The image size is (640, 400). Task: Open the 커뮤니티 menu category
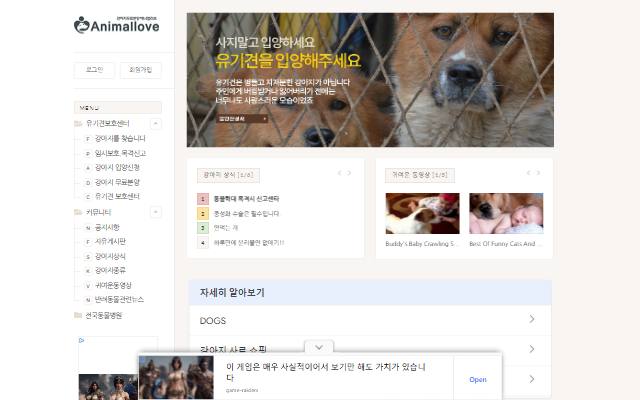[98, 212]
